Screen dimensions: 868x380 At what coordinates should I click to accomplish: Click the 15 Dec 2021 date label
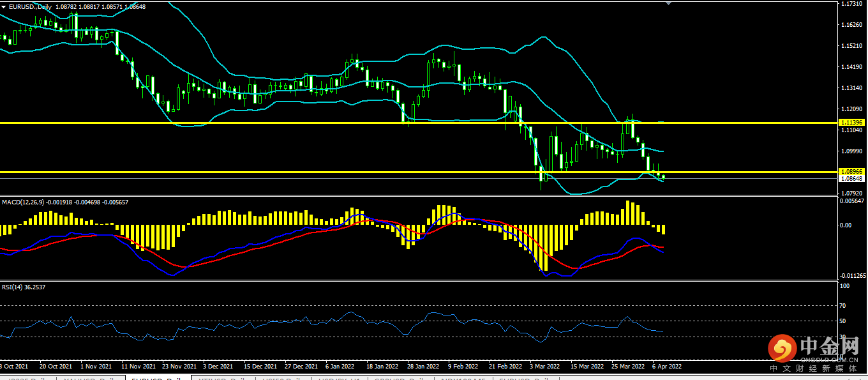click(x=260, y=367)
